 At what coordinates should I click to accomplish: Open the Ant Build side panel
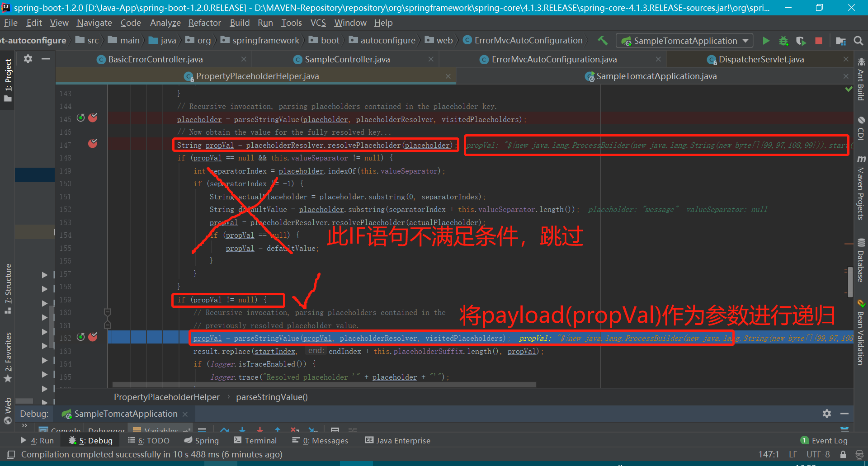861,79
